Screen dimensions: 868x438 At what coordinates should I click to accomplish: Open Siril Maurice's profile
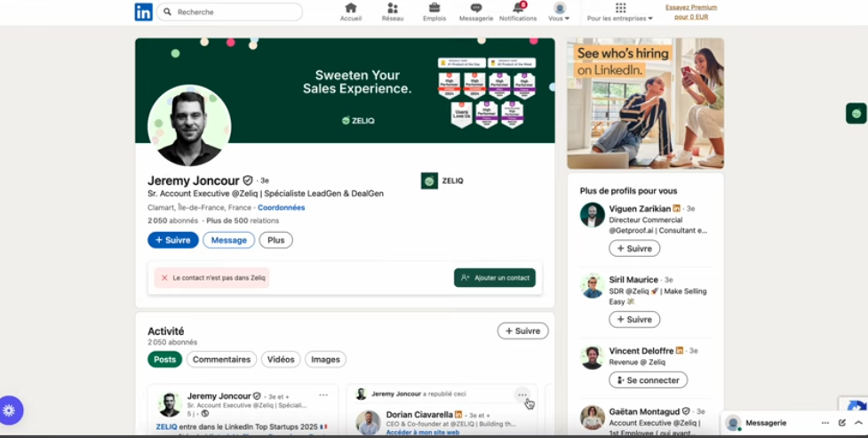point(633,280)
